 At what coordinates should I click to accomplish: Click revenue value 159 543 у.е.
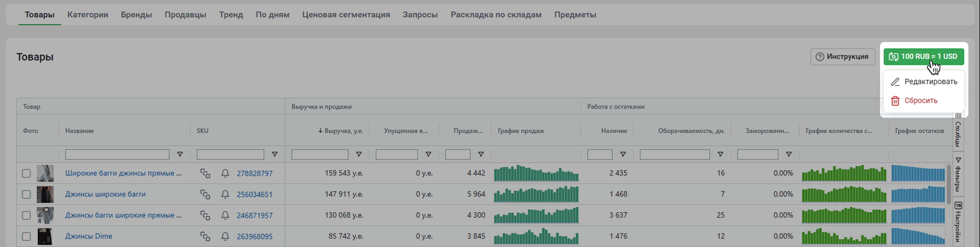pyautogui.click(x=343, y=173)
